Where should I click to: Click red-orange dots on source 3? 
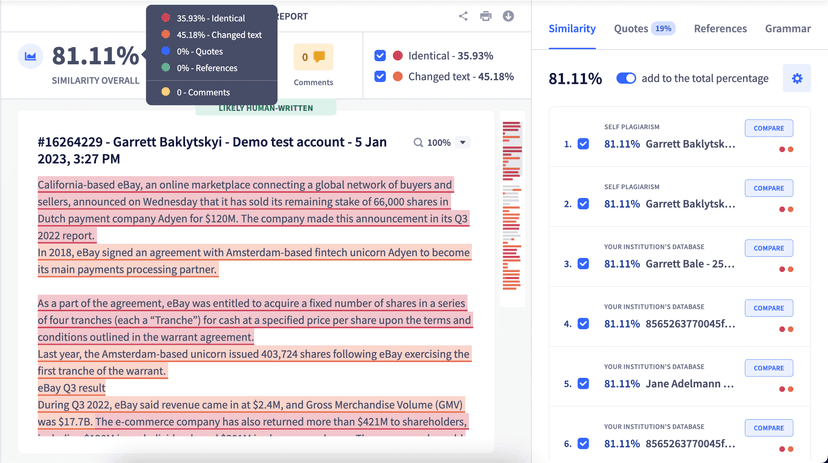tap(786, 269)
